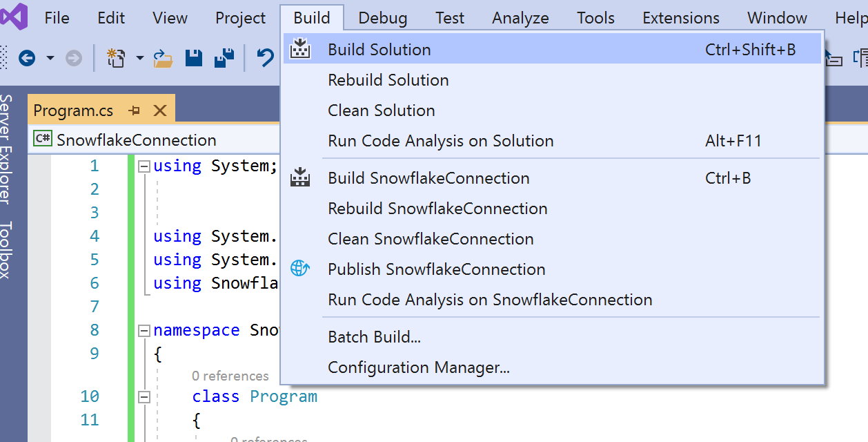
Task: Open a file using the Open File icon
Action: click(x=164, y=57)
